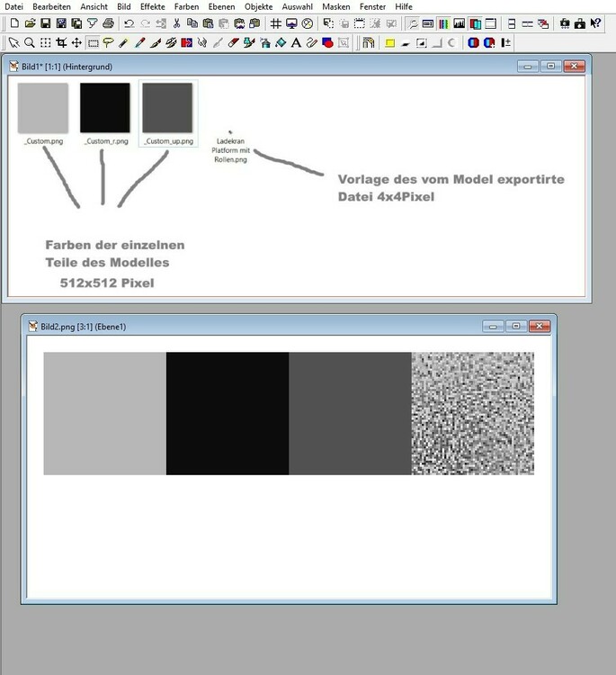Click the plus/minus brightness icon
This screenshot has height=675, width=616.
coord(506,42)
